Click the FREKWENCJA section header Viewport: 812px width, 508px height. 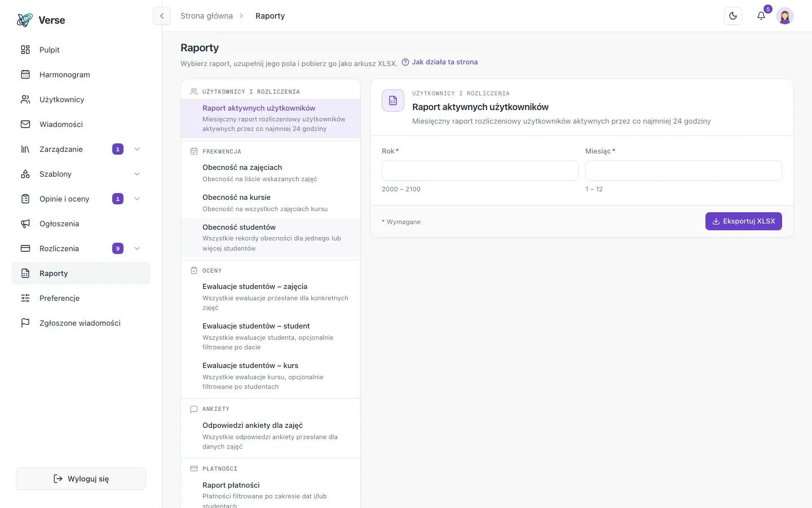[222, 151]
